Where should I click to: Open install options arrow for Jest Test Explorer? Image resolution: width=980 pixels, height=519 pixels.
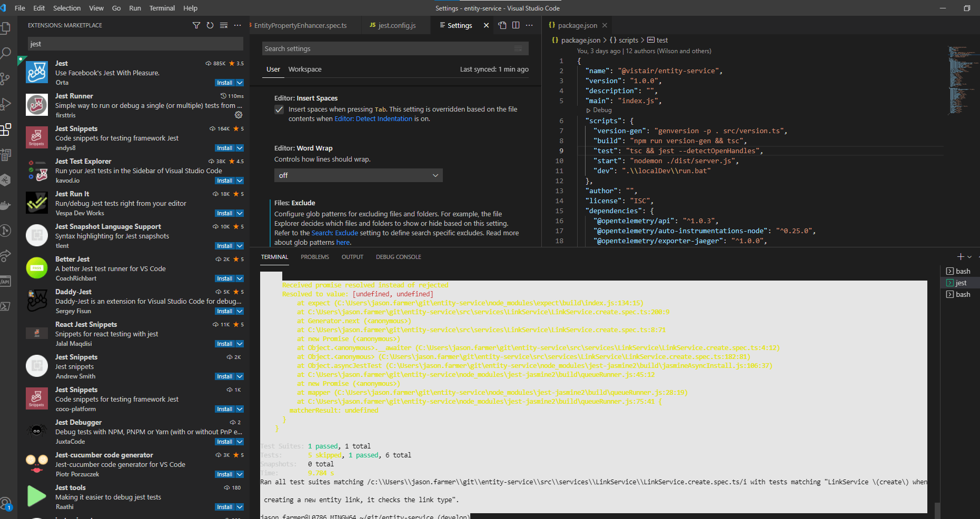[240, 181]
